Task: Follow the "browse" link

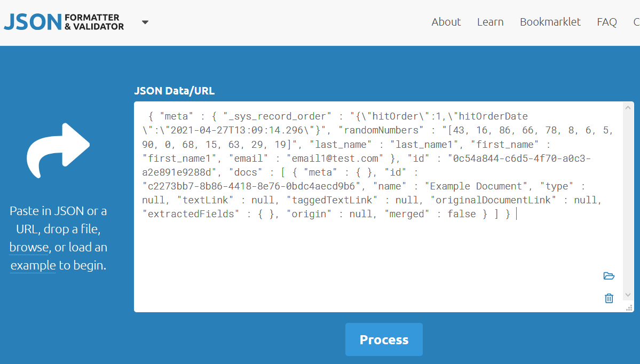Action: tap(29, 247)
